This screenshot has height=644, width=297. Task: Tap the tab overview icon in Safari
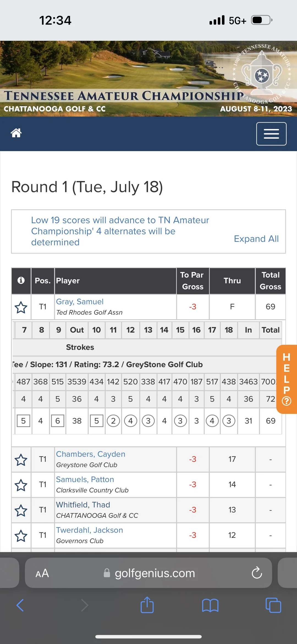click(273, 605)
